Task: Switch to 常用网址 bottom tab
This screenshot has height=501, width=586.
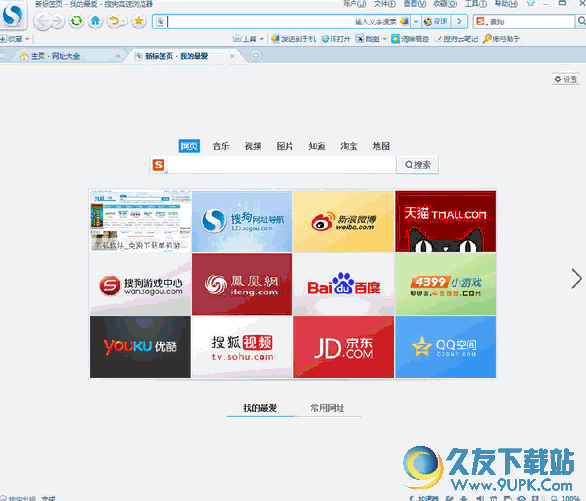Action: point(327,408)
